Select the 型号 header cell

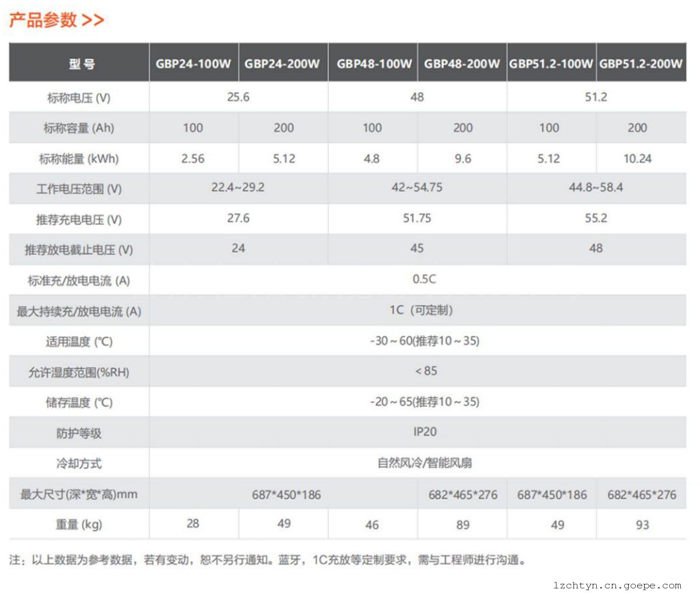point(80,63)
